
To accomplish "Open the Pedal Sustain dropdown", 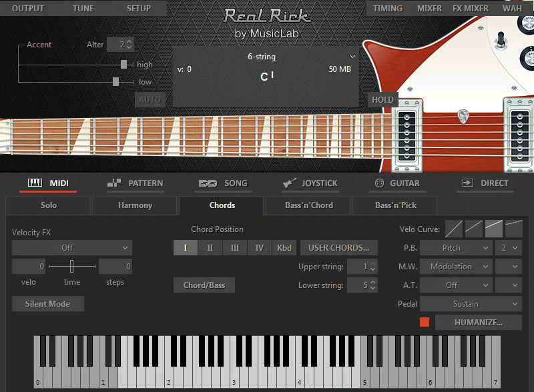I will point(471,304).
